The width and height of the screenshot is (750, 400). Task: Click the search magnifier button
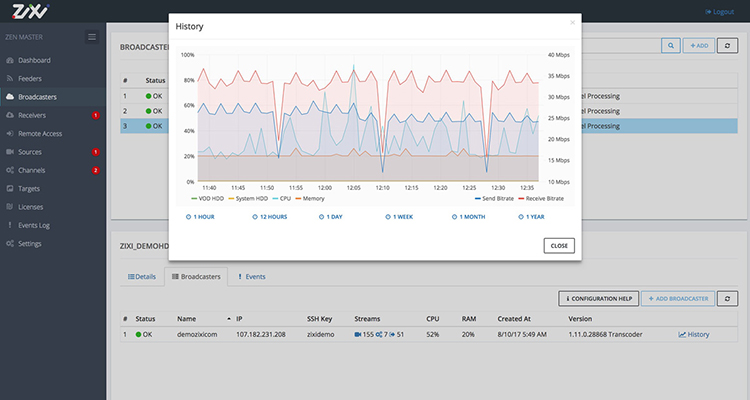coord(671,45)
